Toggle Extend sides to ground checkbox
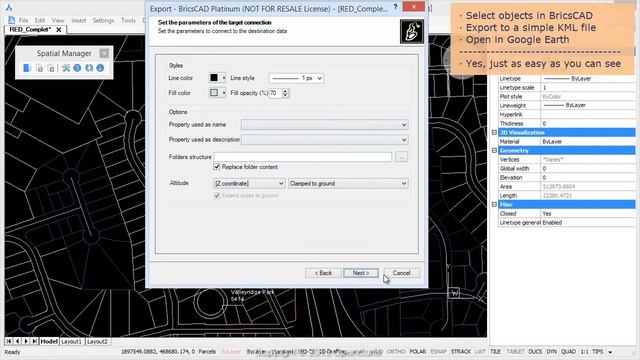The image size is (640, 360). [217, 196]
